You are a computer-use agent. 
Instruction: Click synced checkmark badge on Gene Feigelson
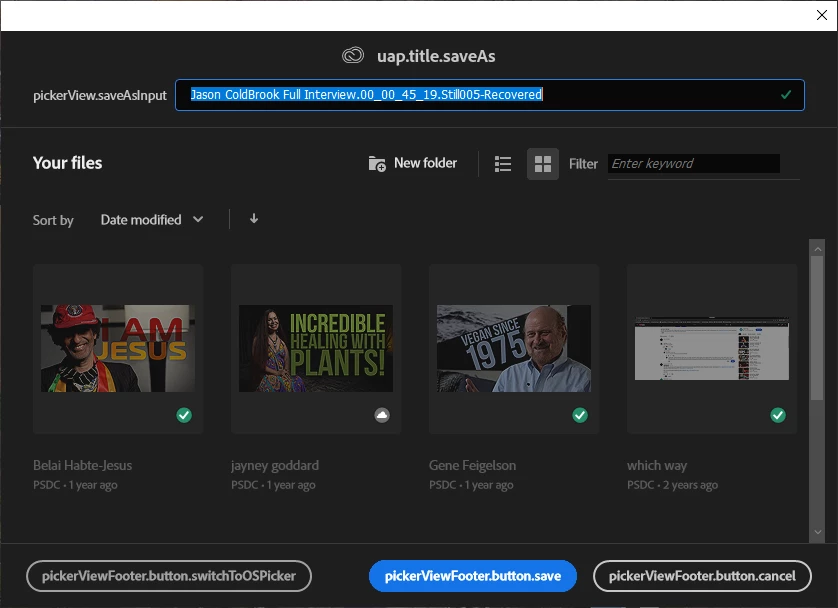(580, 415)
